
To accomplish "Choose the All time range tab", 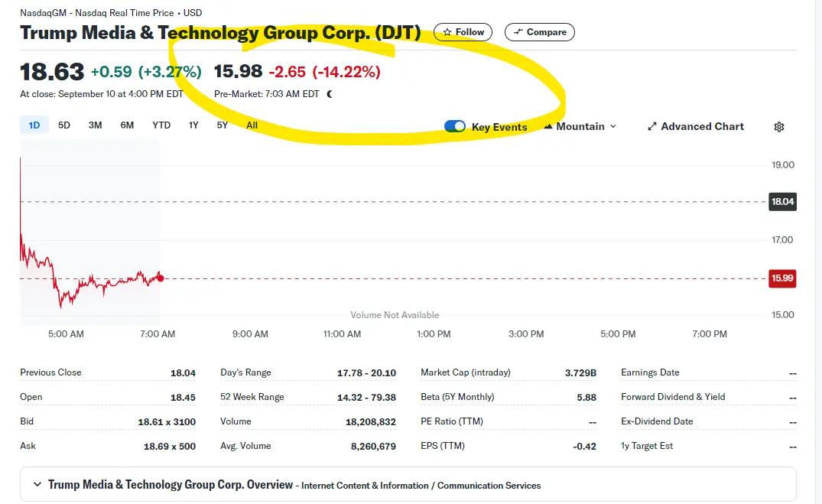I will pos(252,125).
